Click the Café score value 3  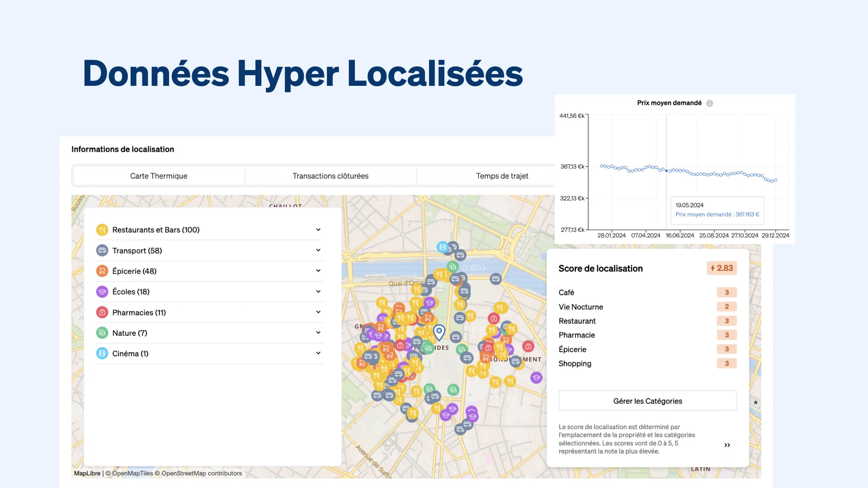coord(726,292)
